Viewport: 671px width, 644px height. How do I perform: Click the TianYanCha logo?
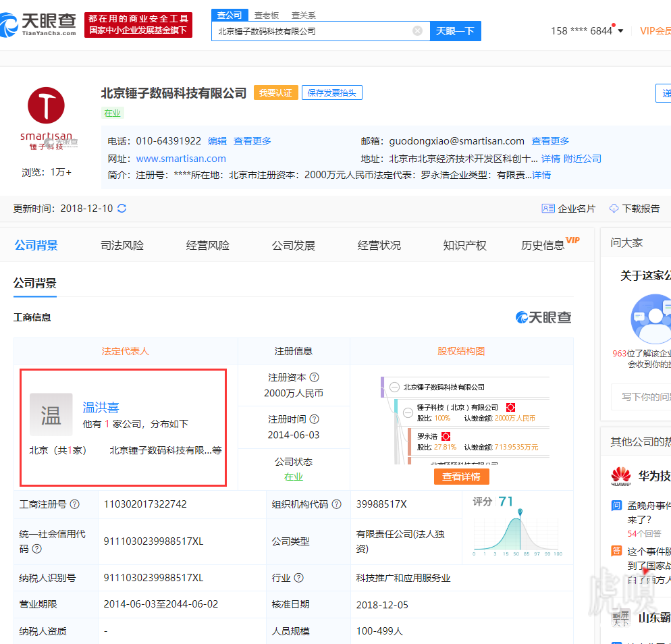click(x=38, y=24)
